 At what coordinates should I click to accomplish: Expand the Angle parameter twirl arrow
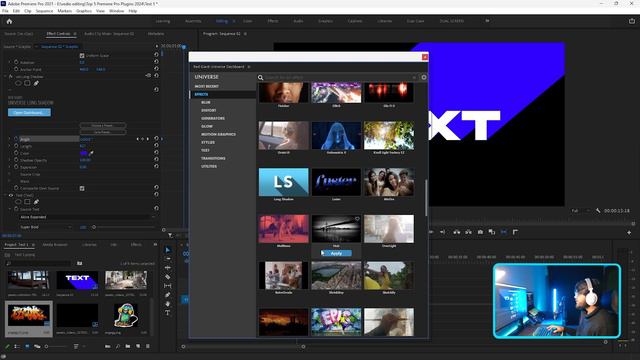click(10, 139)
